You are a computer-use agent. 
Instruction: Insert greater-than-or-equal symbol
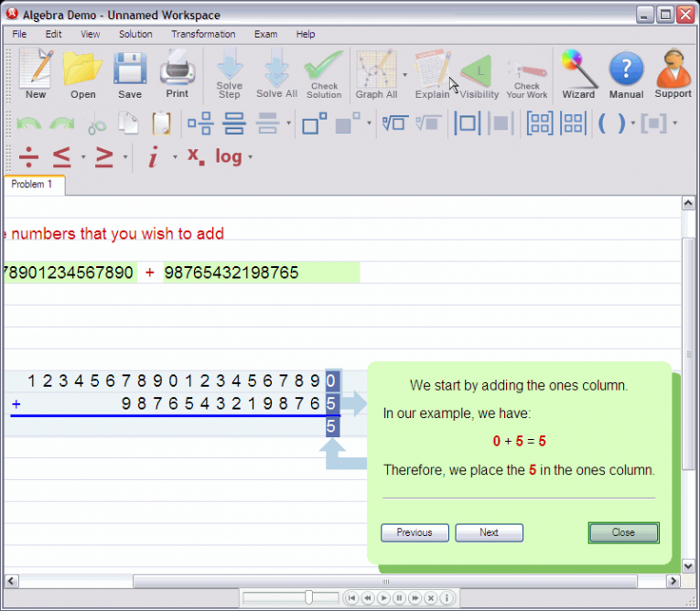pos(104,157)
